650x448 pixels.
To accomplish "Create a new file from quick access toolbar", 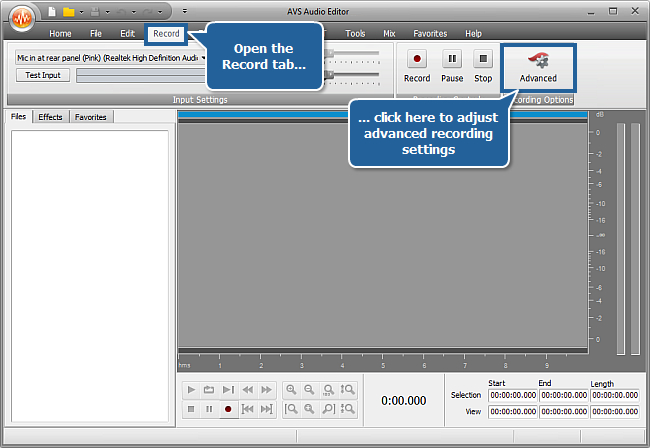I will point(52,12).
